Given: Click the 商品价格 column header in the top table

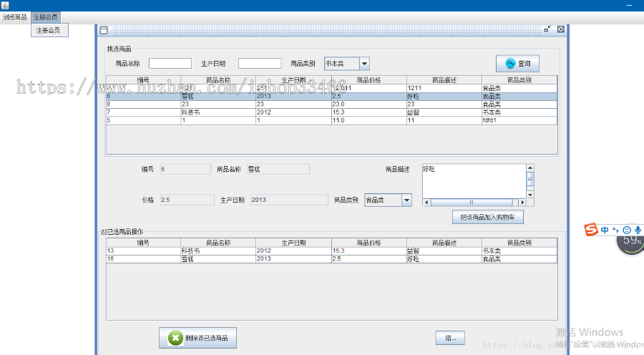Looking at the screenshot, I should [x=369, y=79].
